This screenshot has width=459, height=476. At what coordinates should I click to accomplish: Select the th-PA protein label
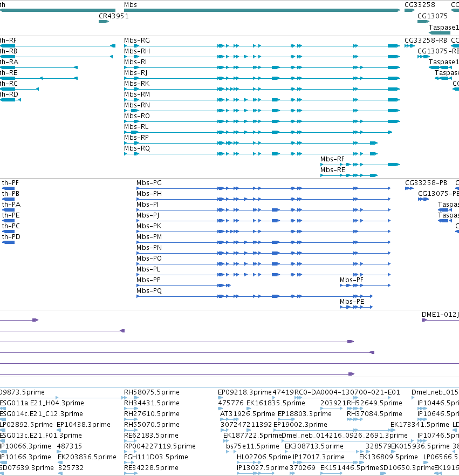pyautogui.click(x=11, y=205)
